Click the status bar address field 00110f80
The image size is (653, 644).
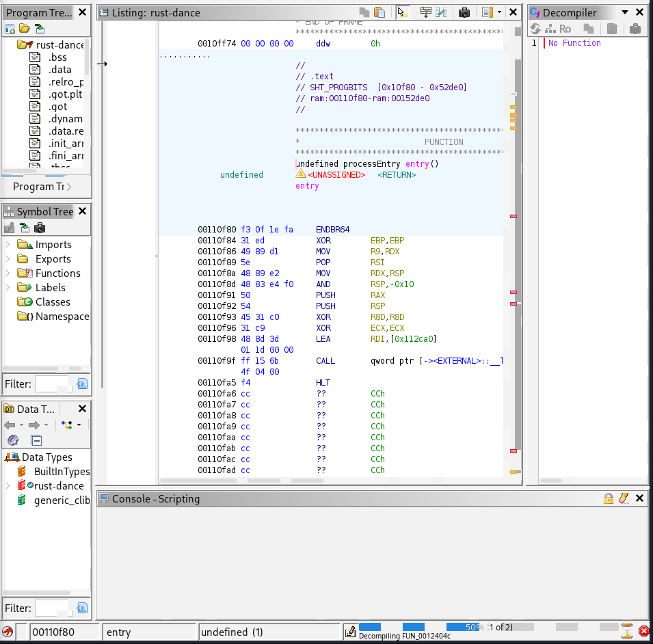(64, 632)
